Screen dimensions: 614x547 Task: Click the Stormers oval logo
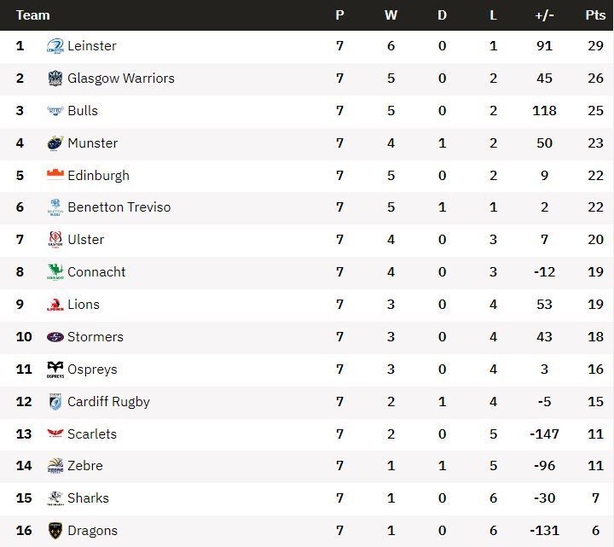tap(55, 337)
